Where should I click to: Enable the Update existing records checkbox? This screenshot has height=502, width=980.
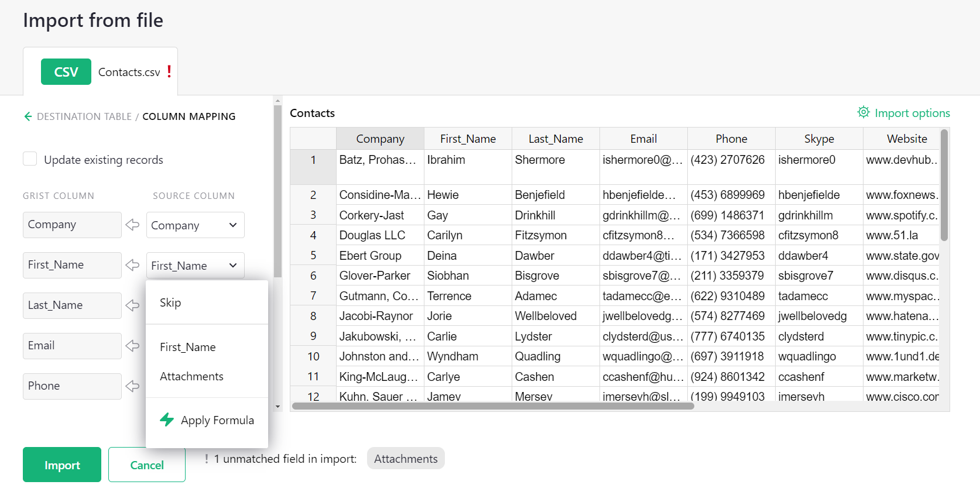(x=30, y=159)
